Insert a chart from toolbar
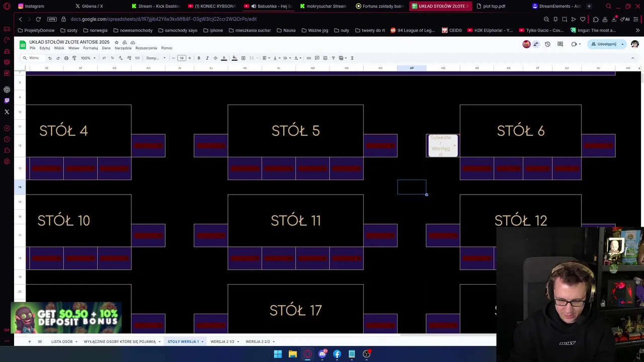 [325, 58]
